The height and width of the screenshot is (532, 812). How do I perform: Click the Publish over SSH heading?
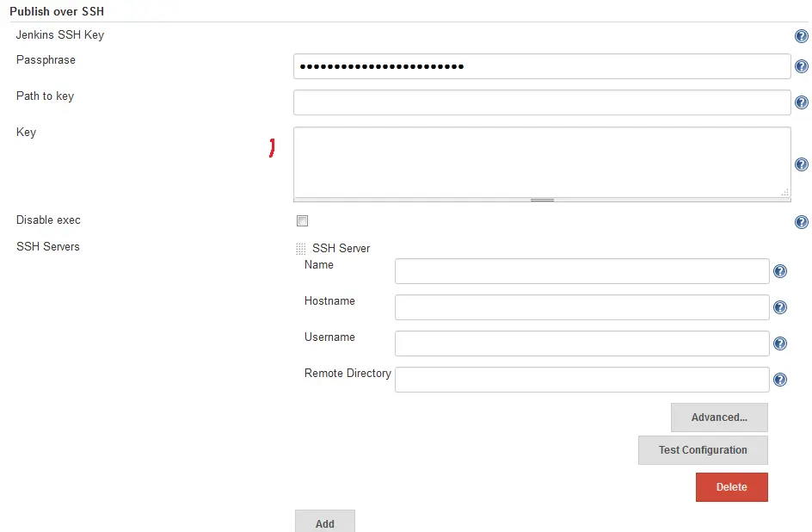(x=57, y=11)
